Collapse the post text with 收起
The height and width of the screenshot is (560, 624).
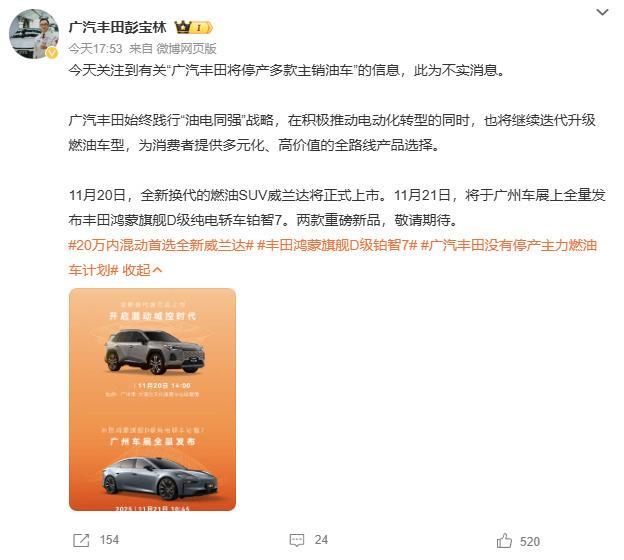pyautogui.click(x=142, y=270)
